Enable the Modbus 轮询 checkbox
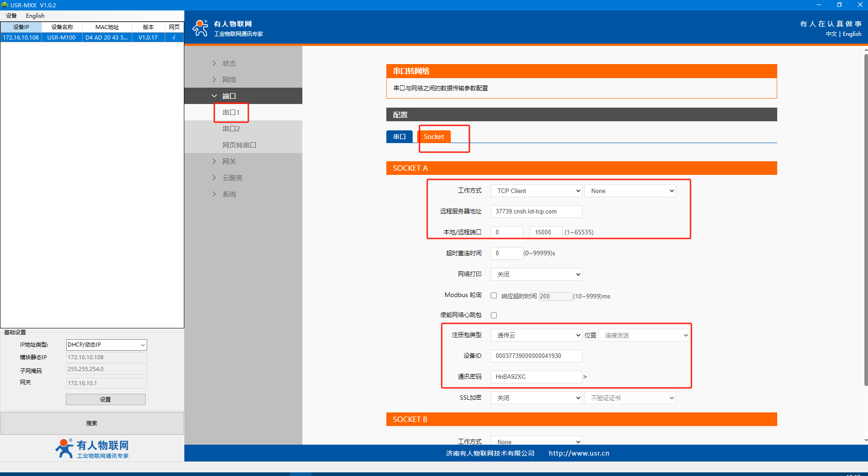 493,296
